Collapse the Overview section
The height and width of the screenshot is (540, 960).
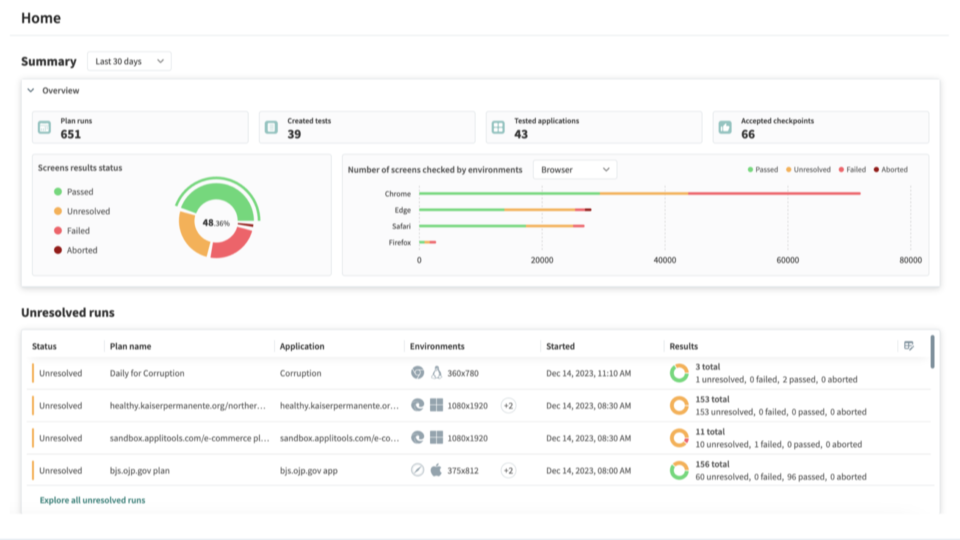pyautogui.click(x=31, y=91)
